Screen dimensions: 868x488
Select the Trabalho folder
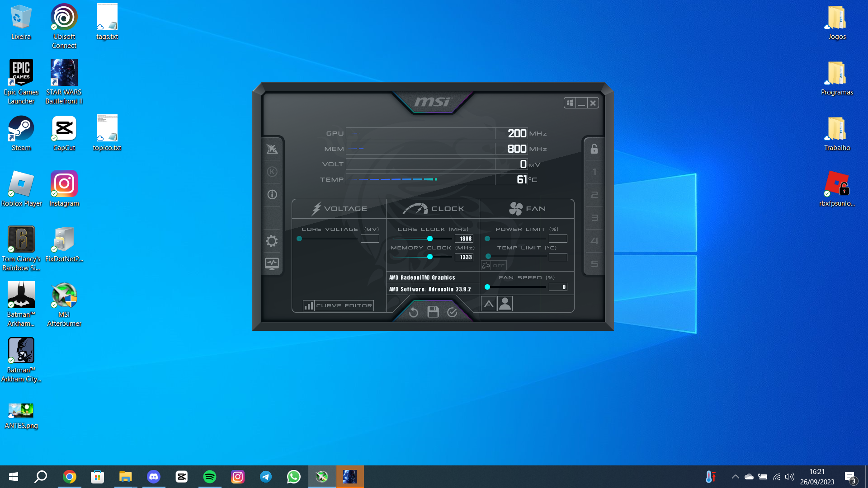coord(837,133)
